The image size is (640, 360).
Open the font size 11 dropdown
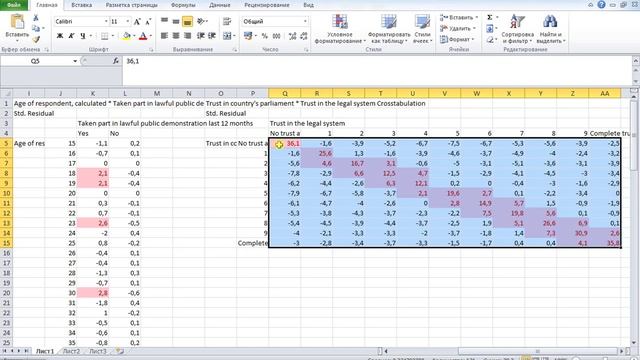(x=128, y=21)
